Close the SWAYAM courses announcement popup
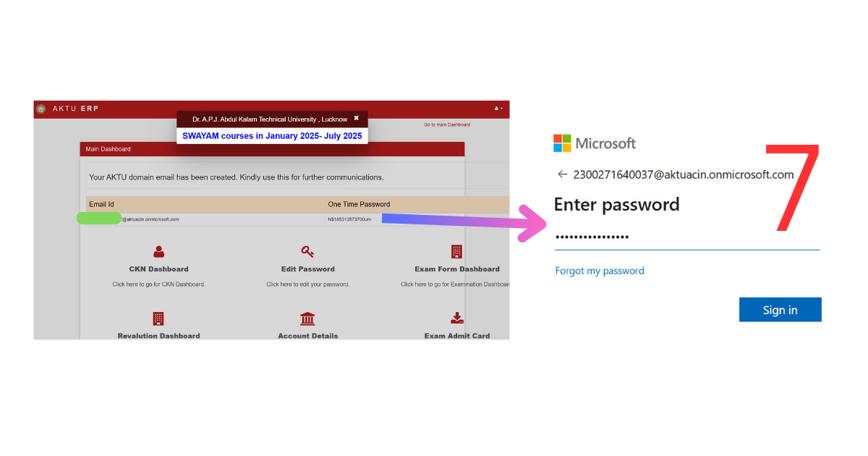 356,118
